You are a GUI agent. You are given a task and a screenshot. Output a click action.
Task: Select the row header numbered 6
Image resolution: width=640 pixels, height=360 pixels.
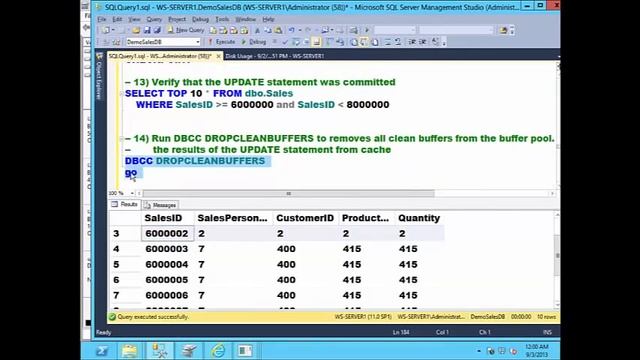point(125,280)
